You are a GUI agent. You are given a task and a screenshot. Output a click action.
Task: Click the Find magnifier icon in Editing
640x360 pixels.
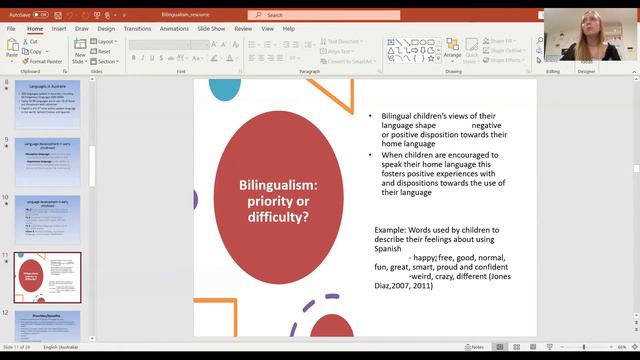click(x=540, y=40)
